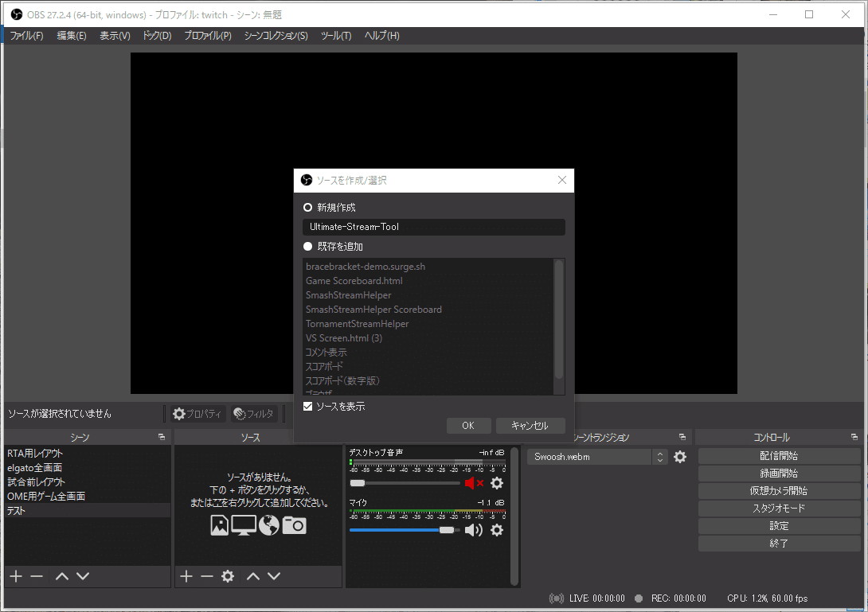The image size is (868, 612).
Task: Toggle the ソースを表示 checkbox
Action: click(308, 406)
